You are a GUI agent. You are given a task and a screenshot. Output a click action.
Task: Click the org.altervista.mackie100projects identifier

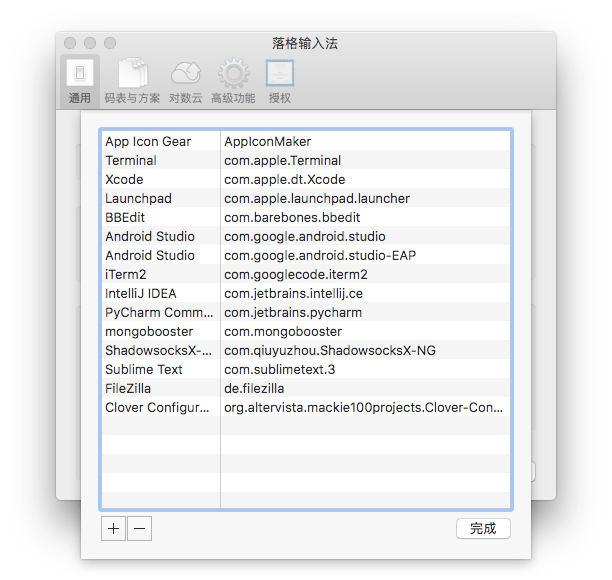(364, 407)
